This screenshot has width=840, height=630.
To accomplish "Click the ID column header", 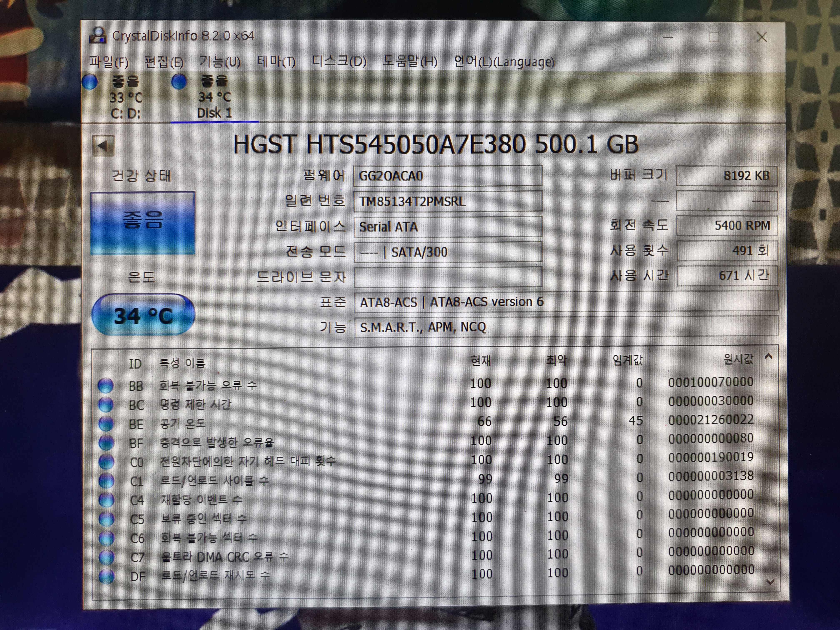I will pos(135,364).
